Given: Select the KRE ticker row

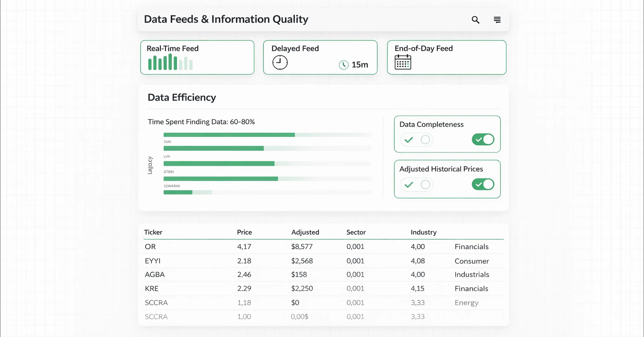Looking at the screenshot, I should tap(324, 288).
